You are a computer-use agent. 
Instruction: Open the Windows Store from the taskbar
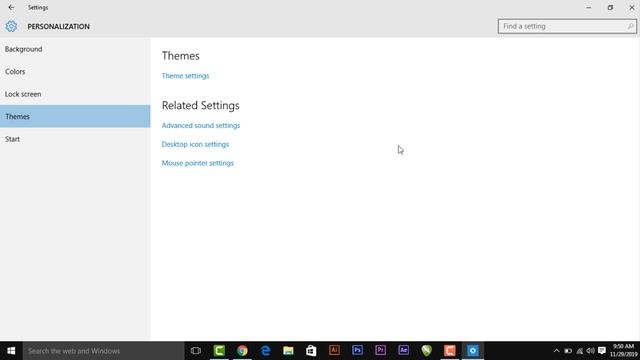(x=311, y=351)
